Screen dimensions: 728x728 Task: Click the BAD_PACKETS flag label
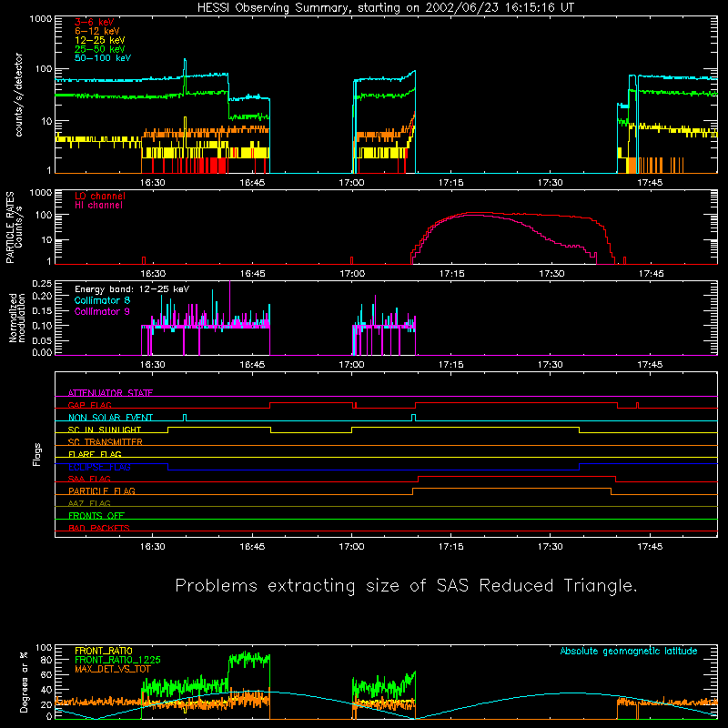(x=99, y=528)
